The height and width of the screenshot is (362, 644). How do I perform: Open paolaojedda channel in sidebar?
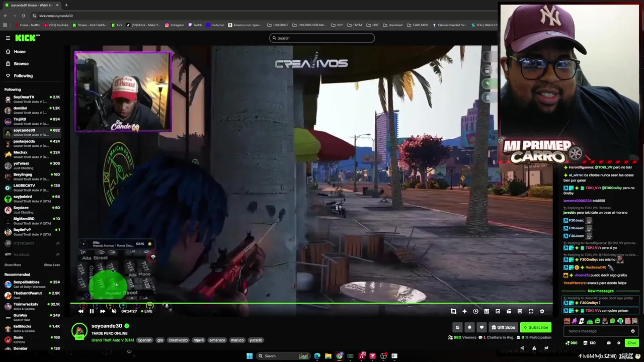[x=32, y=143]
